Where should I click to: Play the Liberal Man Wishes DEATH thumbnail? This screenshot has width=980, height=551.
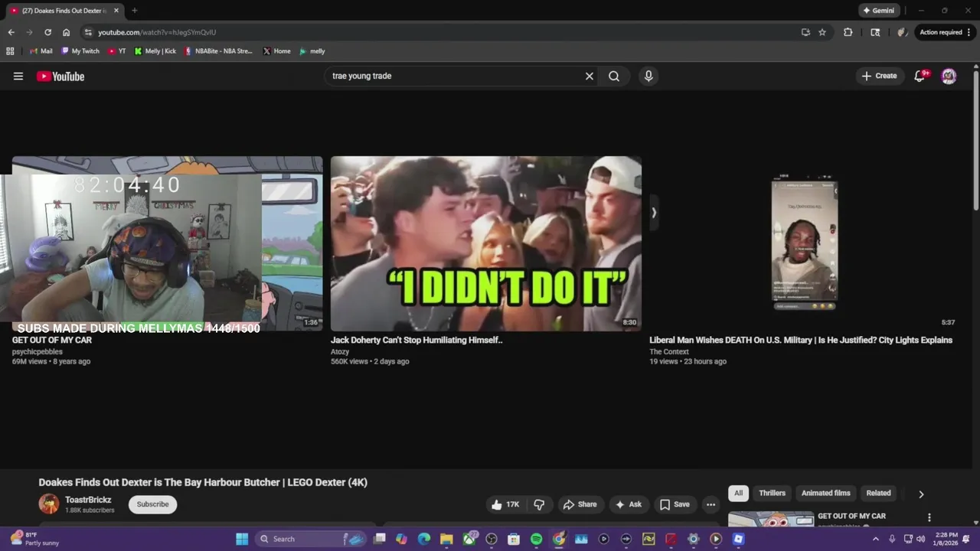coord(804,244)
